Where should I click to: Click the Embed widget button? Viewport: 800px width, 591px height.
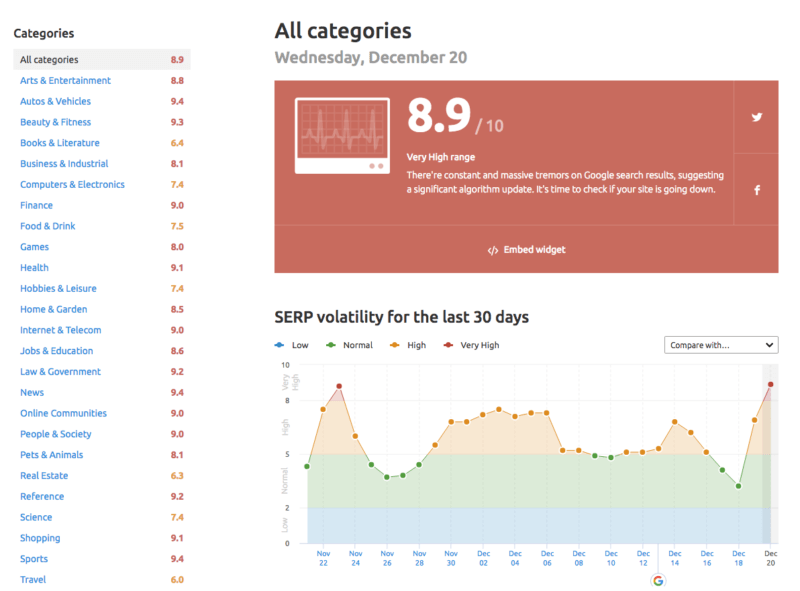tap(526, 250)
